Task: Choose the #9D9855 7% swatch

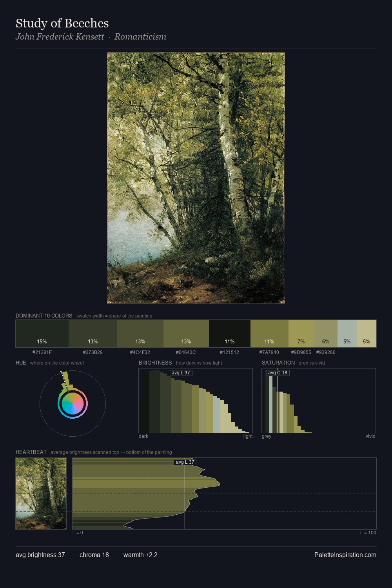Action: [x=301, y=334]
